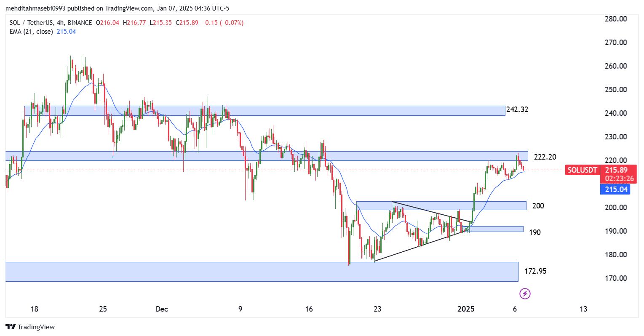
Task: Click the 9 date label on time axis
Action: click(240, 309)
